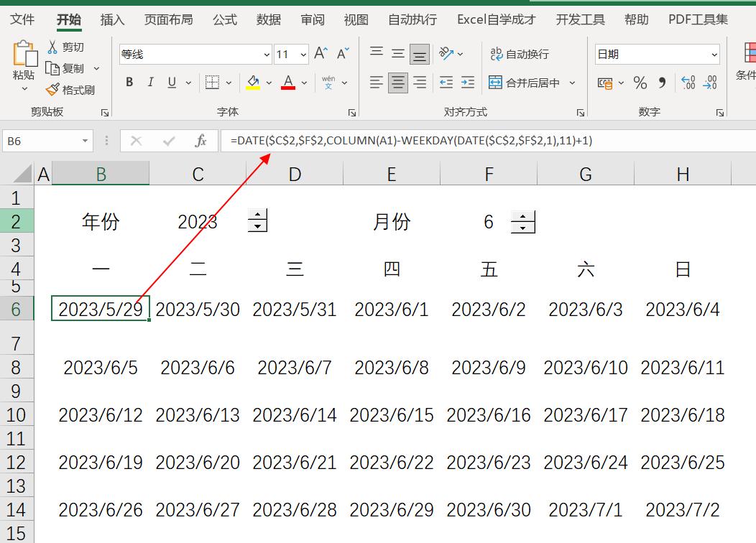
Task: Open the fill color dropdown arrow
Action: point(269,82)
